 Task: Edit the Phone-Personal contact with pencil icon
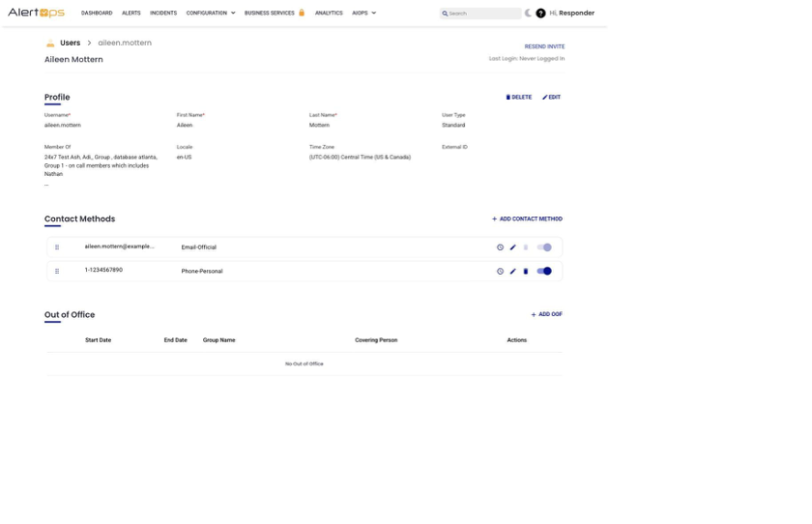pyautogui.click(x=512, y=272)
